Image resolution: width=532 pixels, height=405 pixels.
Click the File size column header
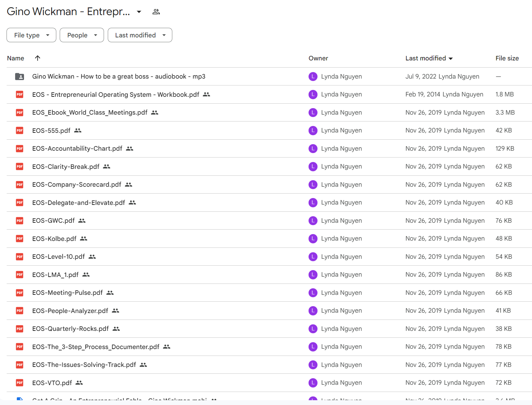(507, 58)
